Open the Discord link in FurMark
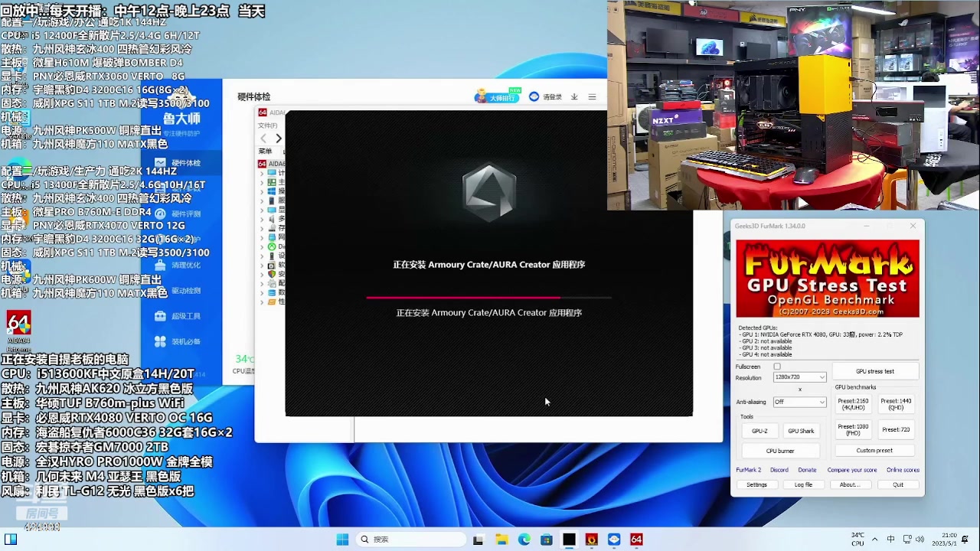This screenshot has width=980, height=551. 779,470
